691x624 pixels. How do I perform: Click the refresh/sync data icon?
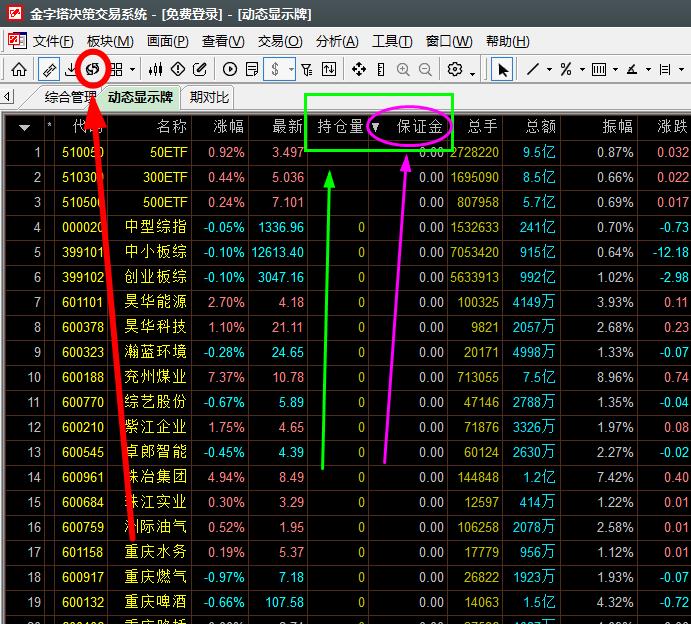(x=93, y=69)
